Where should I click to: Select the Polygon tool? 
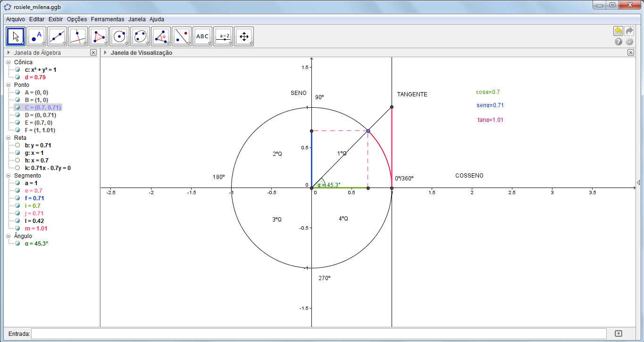(x=99, y=36)
